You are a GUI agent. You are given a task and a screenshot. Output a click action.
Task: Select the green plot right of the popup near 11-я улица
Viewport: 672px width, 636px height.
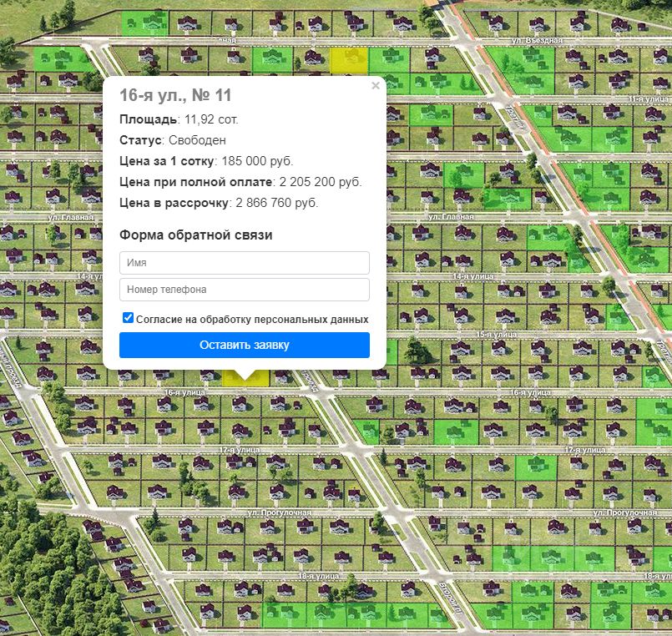tap(431, 114)
